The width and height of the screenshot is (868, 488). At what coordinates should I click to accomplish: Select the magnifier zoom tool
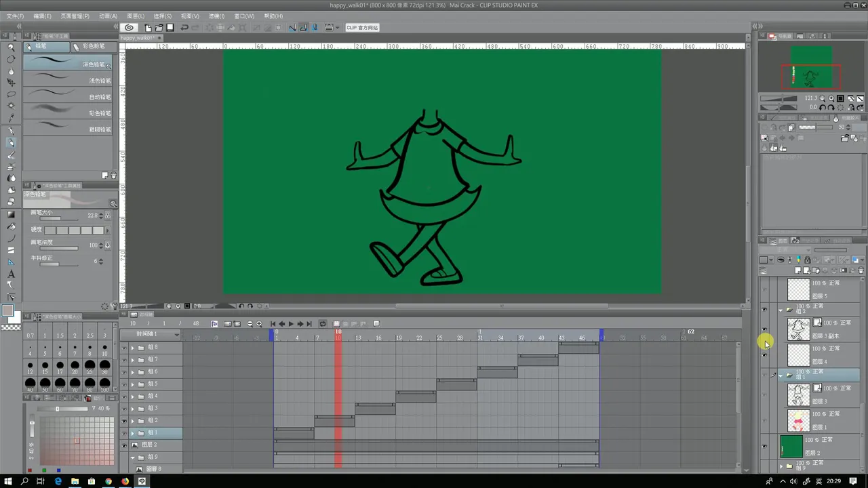point(11,47)
